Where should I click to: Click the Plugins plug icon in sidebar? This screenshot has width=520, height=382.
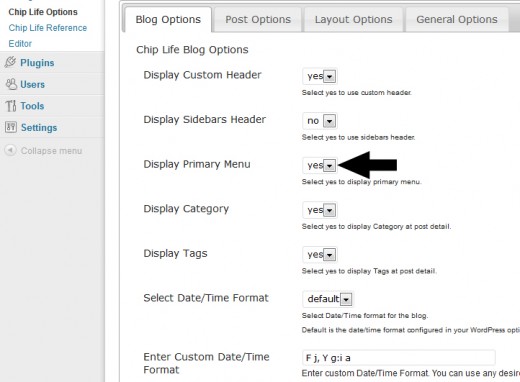pos(10,62)
